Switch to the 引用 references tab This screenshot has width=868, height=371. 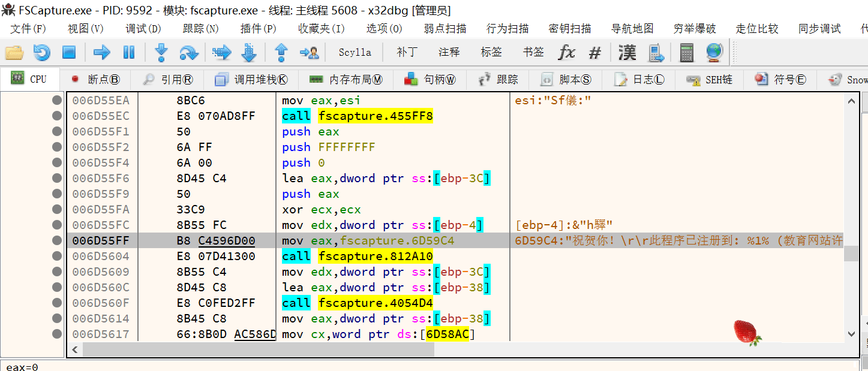click(x=168, y=79)
